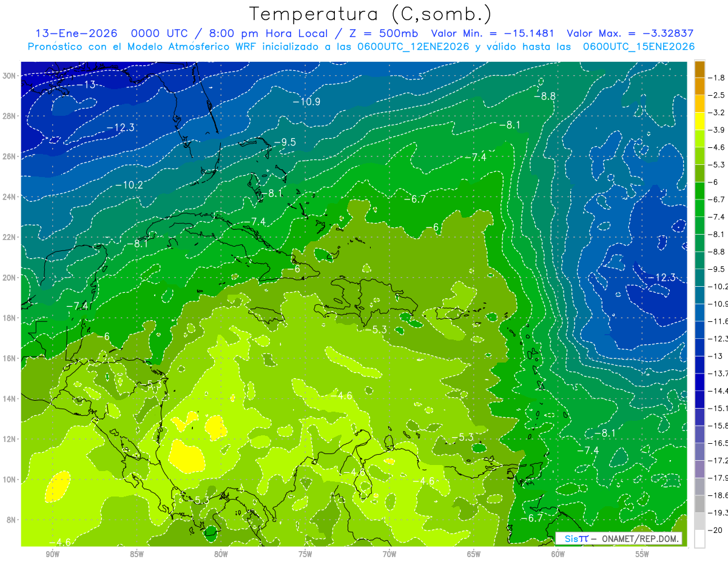Screen dimensions: 728x562
Task: Click contour label "-13" near Florida panhandle
Action: pos(86,84)
